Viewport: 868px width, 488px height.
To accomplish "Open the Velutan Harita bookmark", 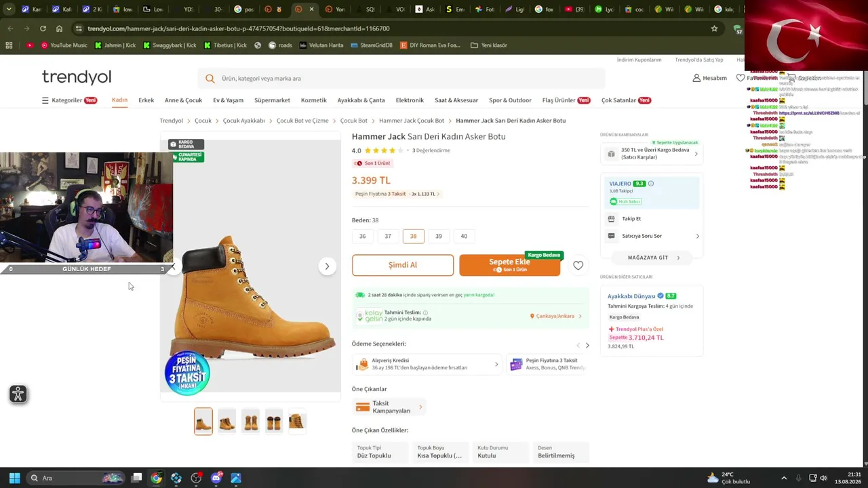I will (x=321, y=45).
